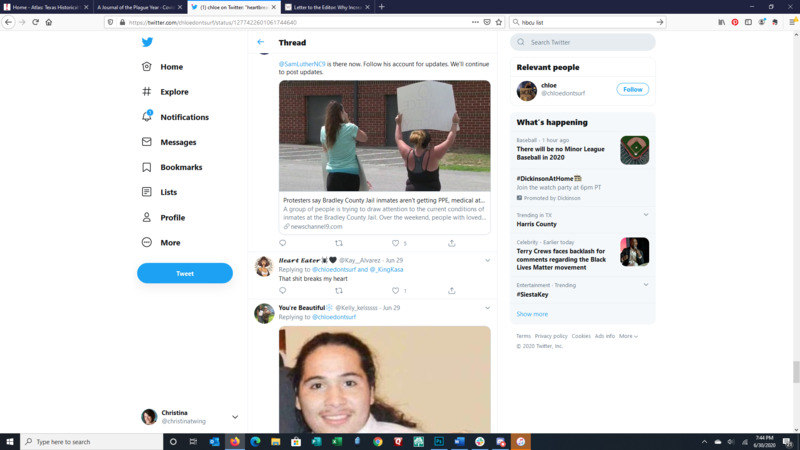Like the Bradley County Jail tweet
This screenshot has width=800, height=450.
tap(395, 243)
